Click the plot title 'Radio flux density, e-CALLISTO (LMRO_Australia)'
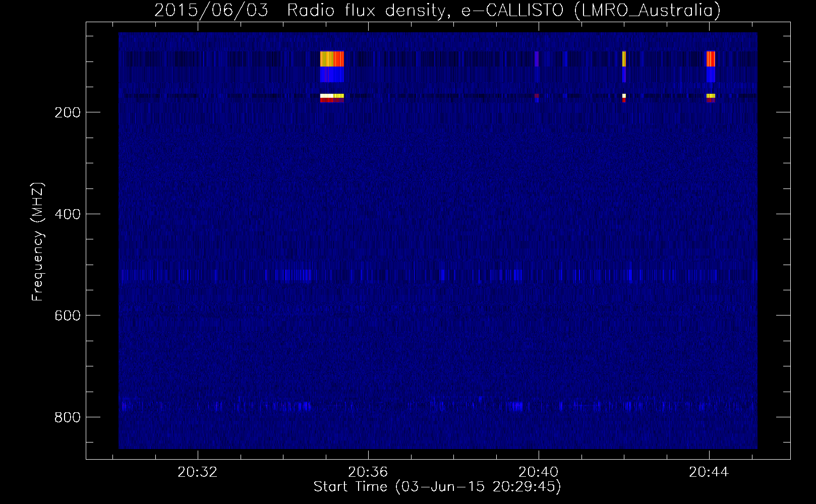The width and height of the screenshot is (816, 504). pyautogui.click(x=503, y=10)
